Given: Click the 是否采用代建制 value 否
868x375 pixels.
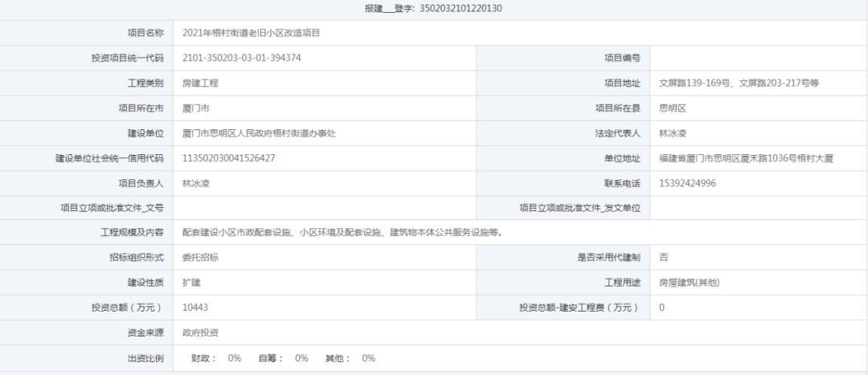Looking at the screenshot, I should click(664, 257).
